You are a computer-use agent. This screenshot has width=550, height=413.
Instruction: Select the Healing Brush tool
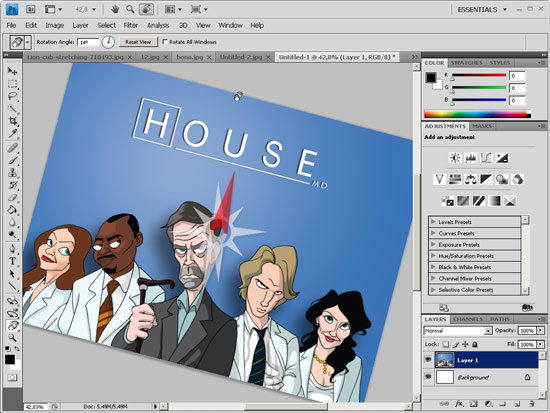[x=13, y=147]
